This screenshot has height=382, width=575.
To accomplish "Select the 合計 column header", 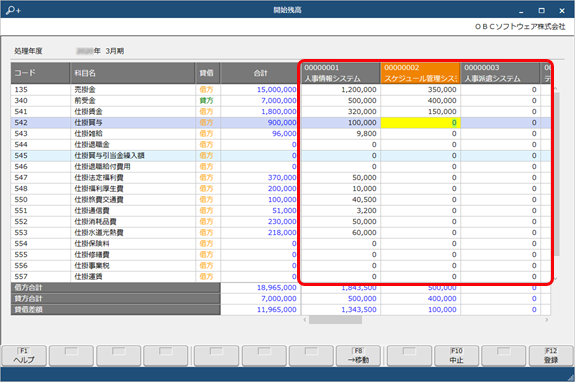I will (259, 73).
